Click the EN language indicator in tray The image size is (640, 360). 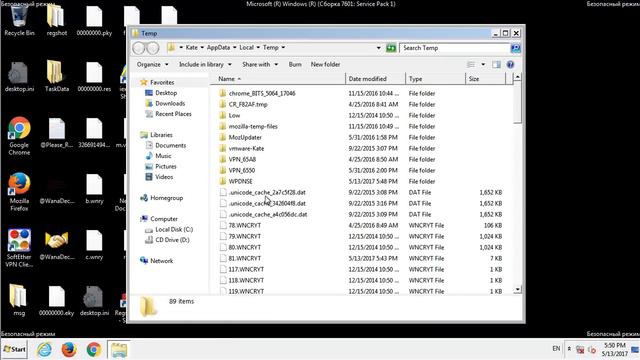click(556, 349)
